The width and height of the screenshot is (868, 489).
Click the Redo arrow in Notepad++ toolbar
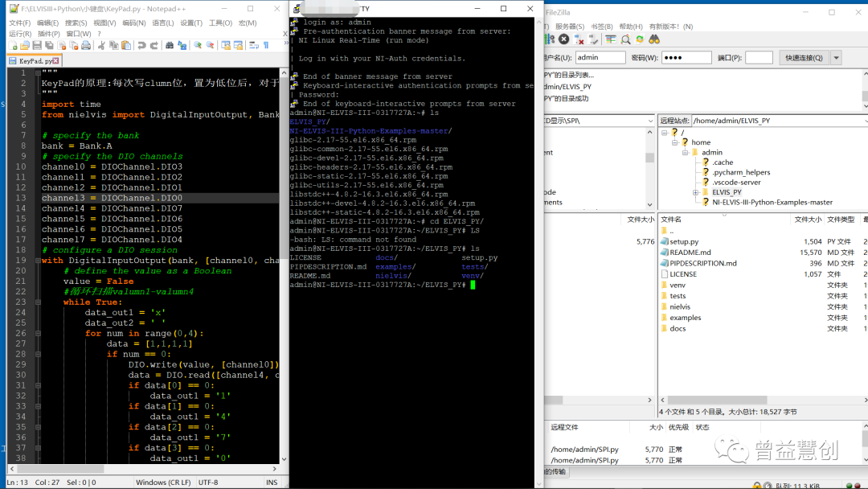[154, 45]
